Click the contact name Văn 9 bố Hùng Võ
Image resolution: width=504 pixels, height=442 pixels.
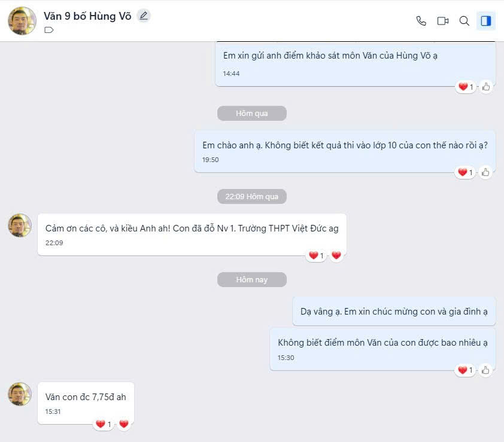(87, 16)
